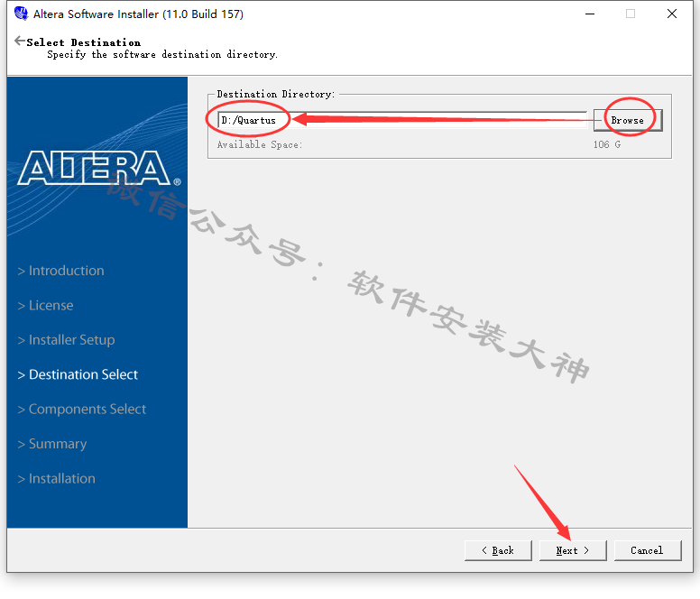Select the Installation step in sidebar
Screen dimensions: 700x599
point(56,478)
